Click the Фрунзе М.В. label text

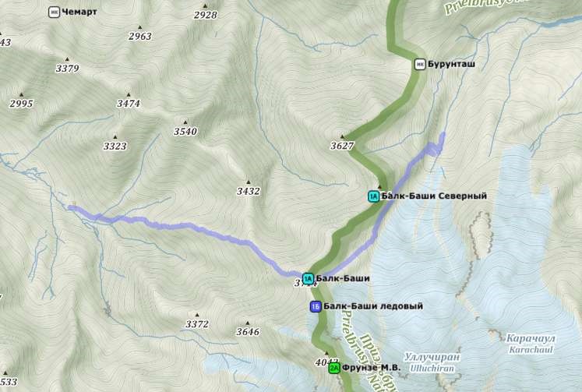pos(371,368)
